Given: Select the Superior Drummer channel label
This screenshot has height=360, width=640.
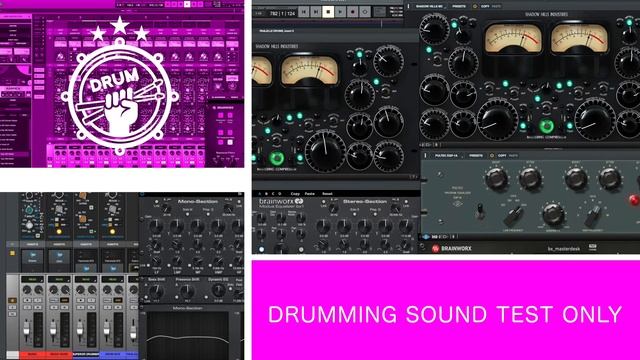Looking at the screenshot, I should pos(86,355).
